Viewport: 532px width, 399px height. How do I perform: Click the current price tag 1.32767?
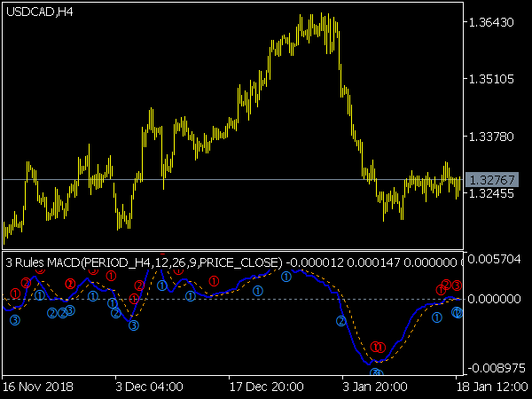click(x=492, y=179)
